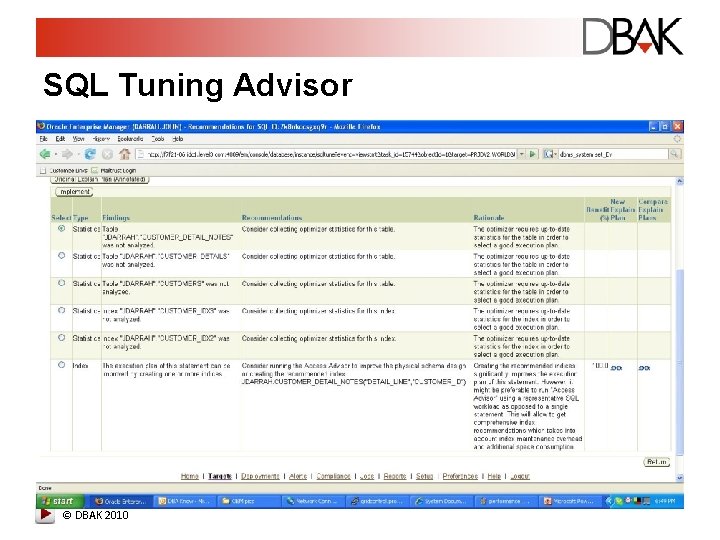Click Original Explain Plan (Annotated) button
This screenshot has height=540, width=720.
pyautogui.click(x=100, y=180)
